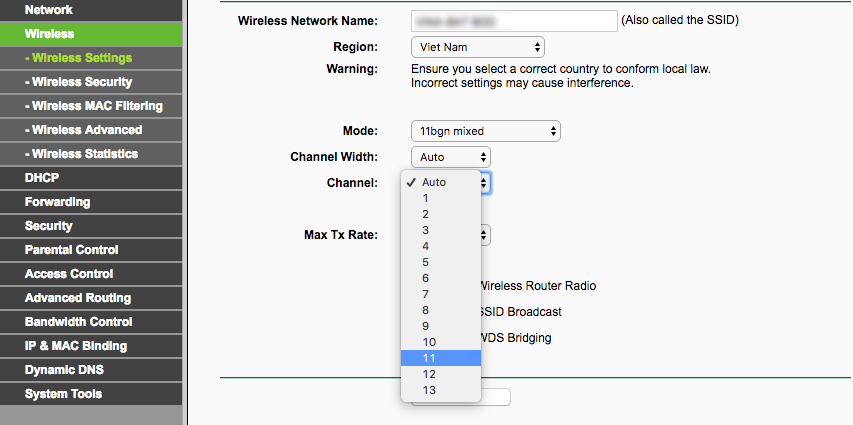Image resolution: width=853 pixels, height=425 pixels.
Task: Click the Wireless Network Name field
Action: click(x=513, y=21)
